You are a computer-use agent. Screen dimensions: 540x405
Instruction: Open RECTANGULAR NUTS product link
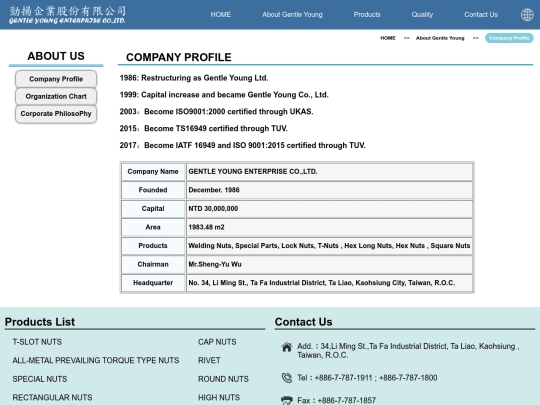pyautogui.click(x=52, y=397)
